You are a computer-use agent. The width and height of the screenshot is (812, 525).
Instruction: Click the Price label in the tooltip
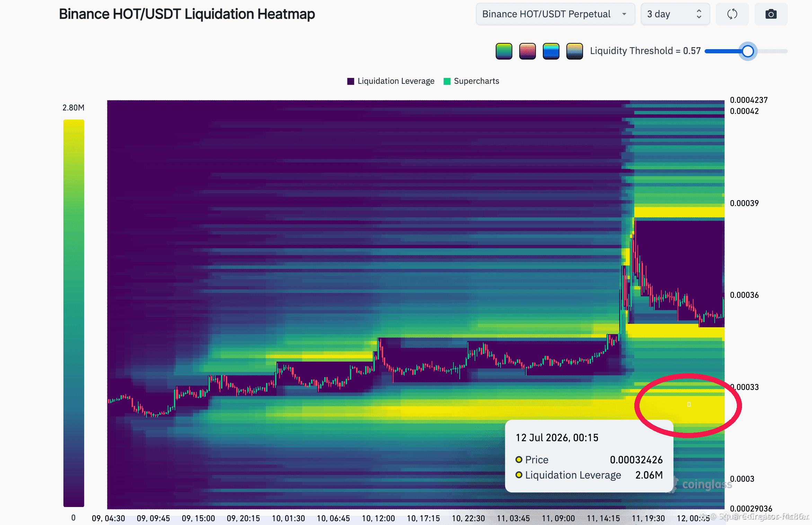pos(537,460)
